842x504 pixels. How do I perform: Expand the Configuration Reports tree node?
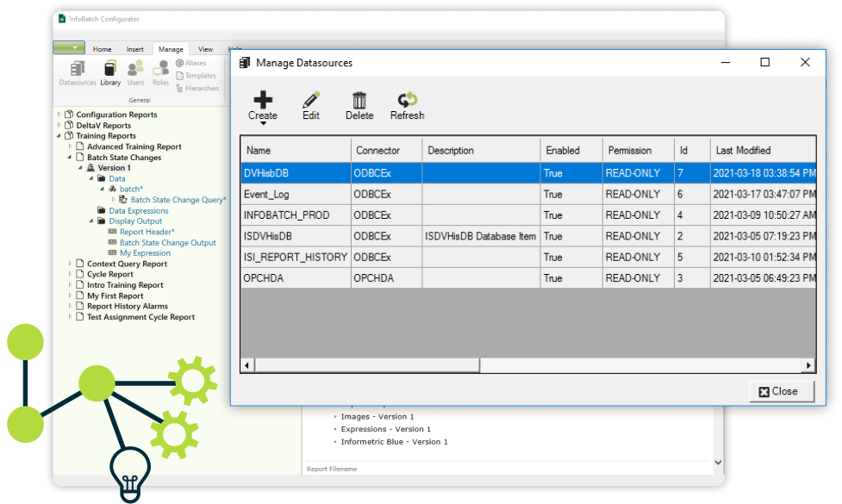tap(59, 115)
